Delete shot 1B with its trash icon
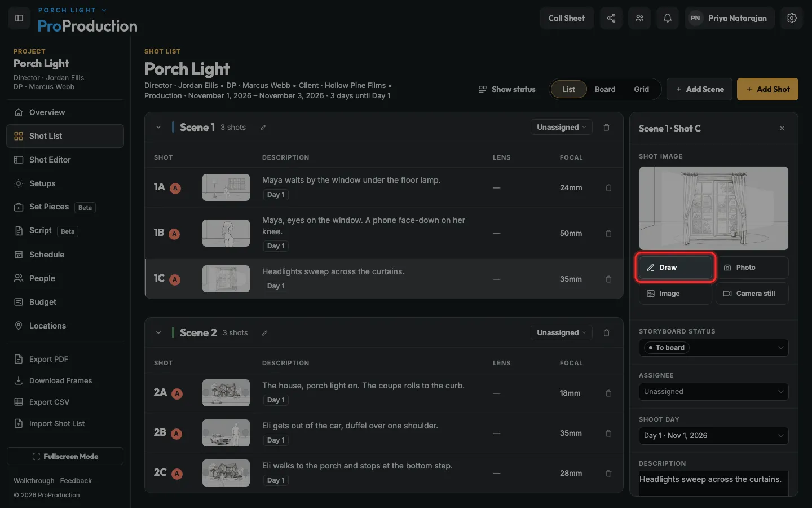The image size is (812, 508). (x=608, y=234)
